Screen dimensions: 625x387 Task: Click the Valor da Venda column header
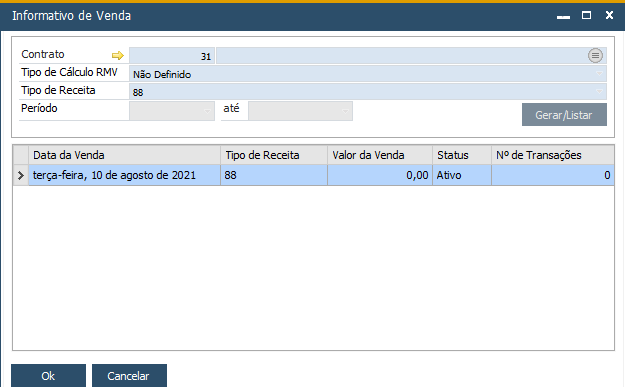point(380,155)
